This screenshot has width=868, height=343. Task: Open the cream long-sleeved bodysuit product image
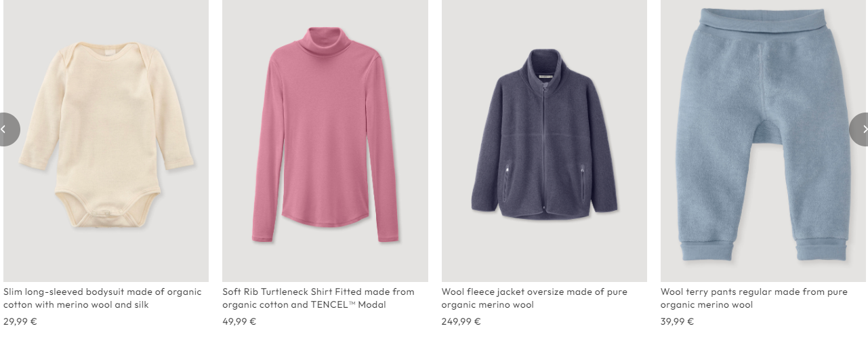(x=106, y=141)
